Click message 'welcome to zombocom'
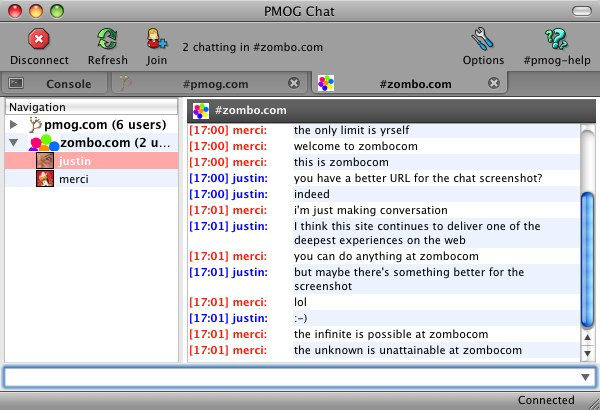The height and width of the screenshot is (410, 600). pyautogui.click(x=355, y=146)
